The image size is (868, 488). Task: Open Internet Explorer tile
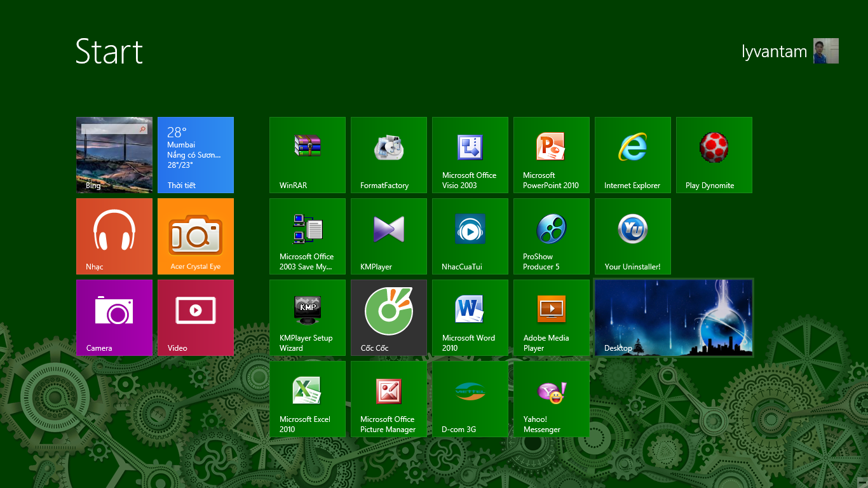coord(633,155)
